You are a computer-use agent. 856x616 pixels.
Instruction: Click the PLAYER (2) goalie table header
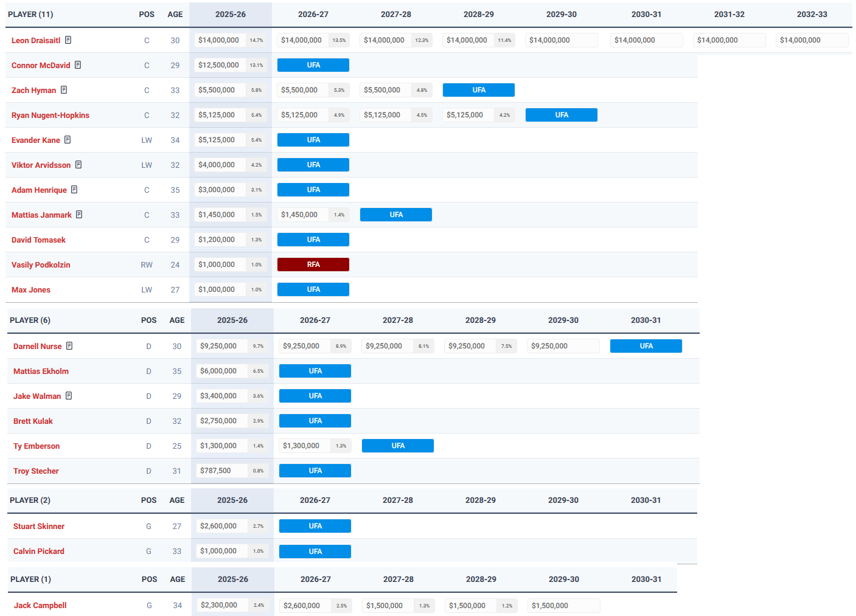tap(30, 500)
